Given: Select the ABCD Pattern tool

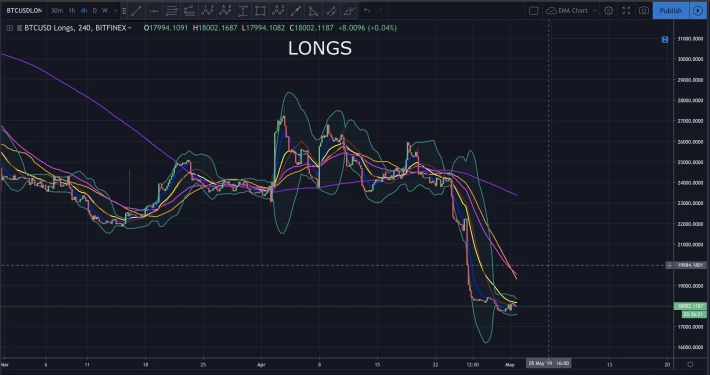Looking at the screenshot, I should click(x=225, y=11).
